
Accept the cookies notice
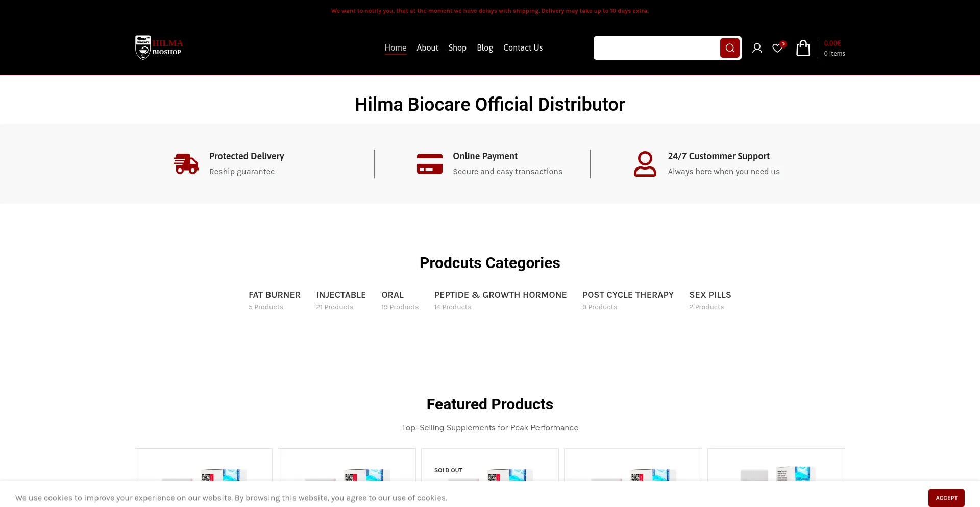pos(946,498)
